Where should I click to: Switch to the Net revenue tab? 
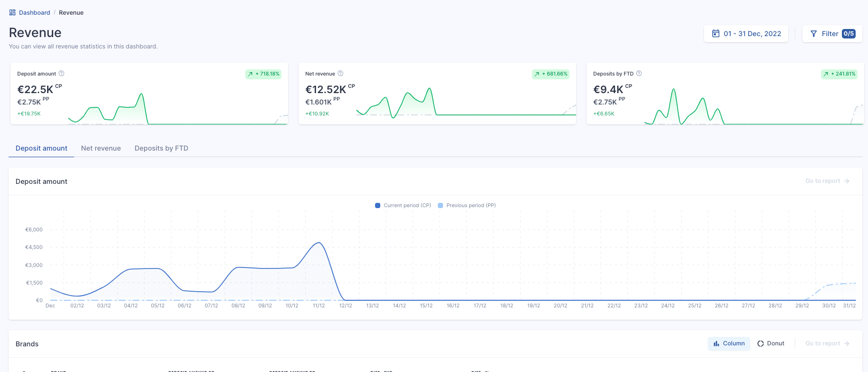[101, 148]
